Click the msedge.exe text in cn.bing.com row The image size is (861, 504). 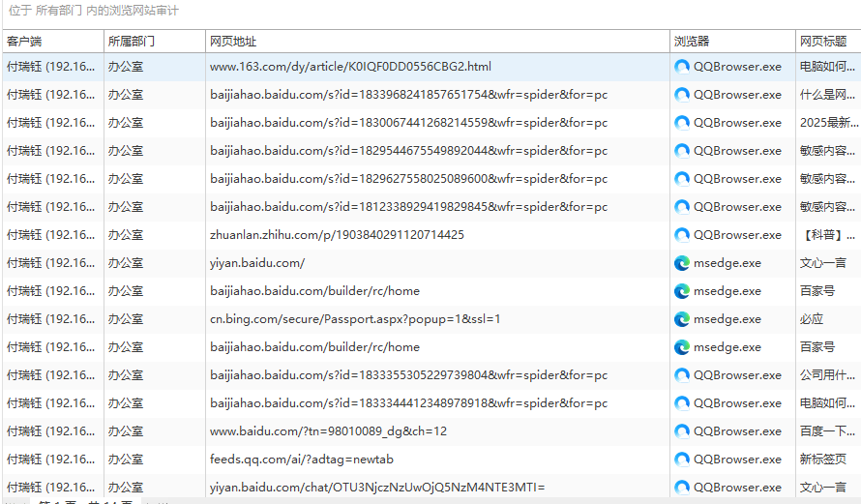pyautogui.click(x=727, y=319)
